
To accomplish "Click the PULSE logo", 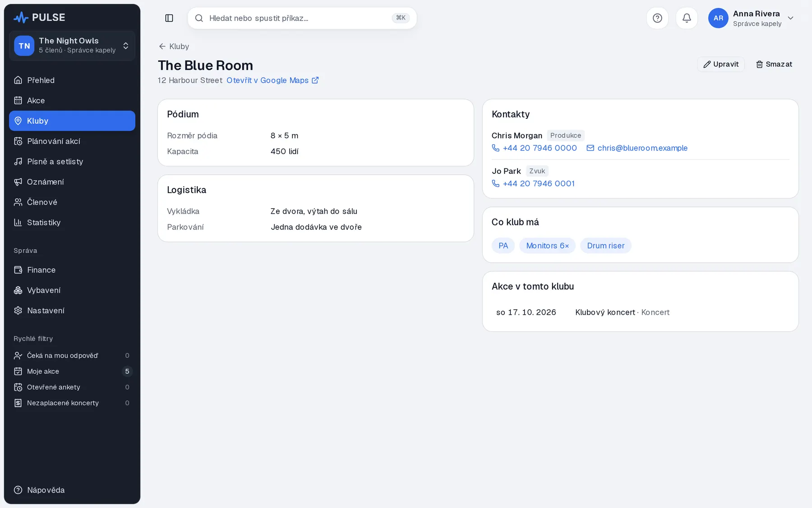I will coord(39,18).
